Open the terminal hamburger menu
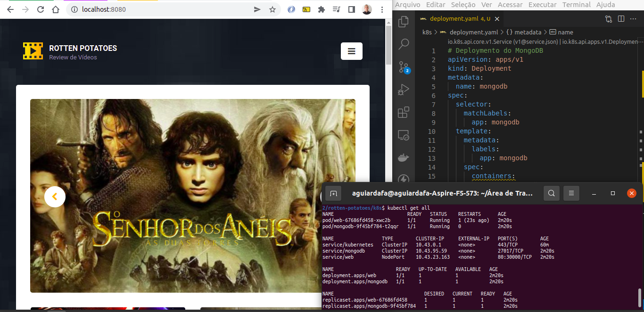The width and height of the screenshot is (644, 312). [571, 193]
